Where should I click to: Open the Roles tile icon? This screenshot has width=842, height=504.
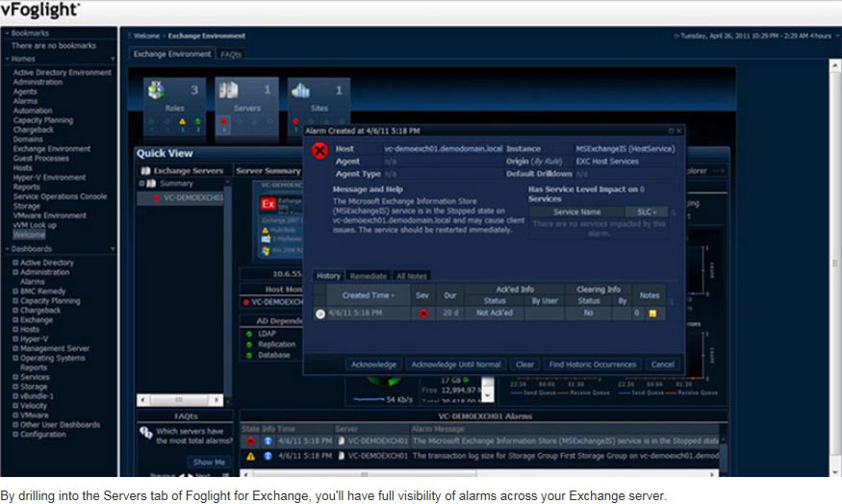156,89
